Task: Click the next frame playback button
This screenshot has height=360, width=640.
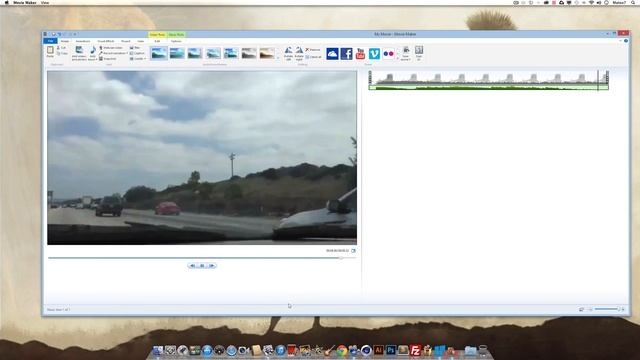Action: pyautogui.click(x=212, y=266)
